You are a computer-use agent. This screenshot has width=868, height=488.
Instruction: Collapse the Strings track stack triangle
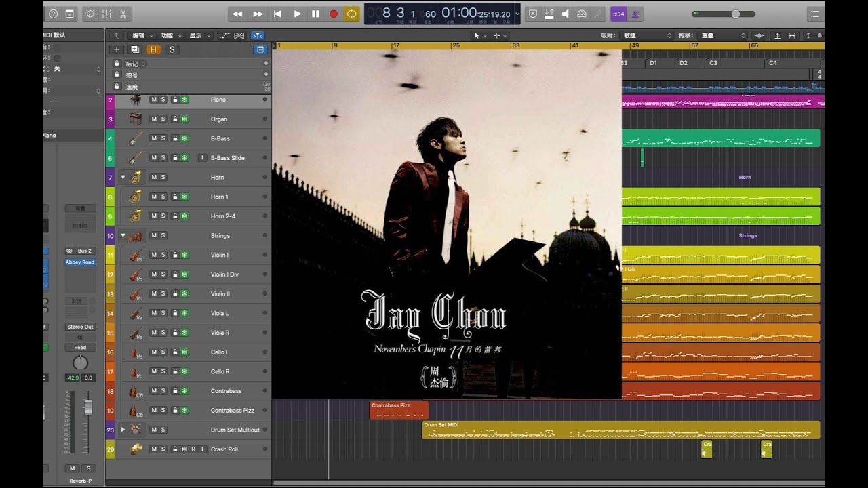123,235
